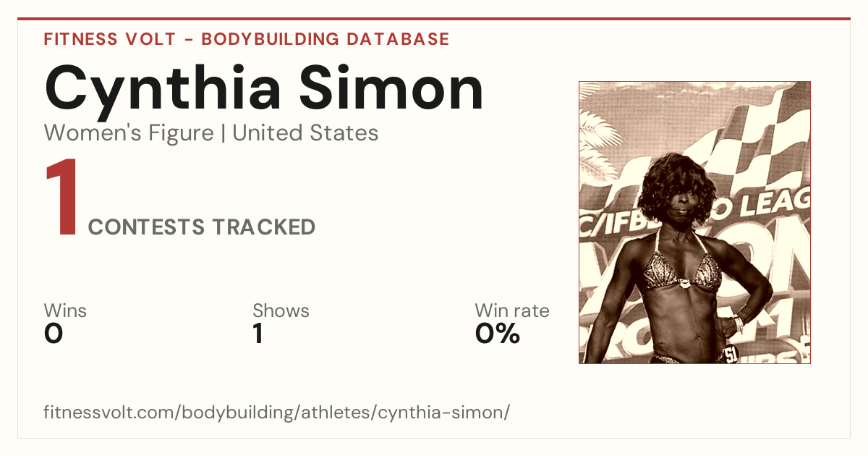Click the Wins label
The width and height of the screenshot is (868, 456).
click(x=65, y=311)
